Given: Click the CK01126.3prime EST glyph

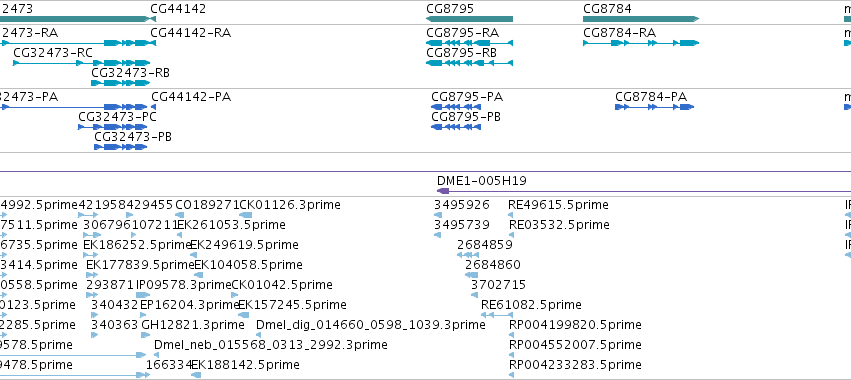Looking at the screenshot, I should pos(245,215).
